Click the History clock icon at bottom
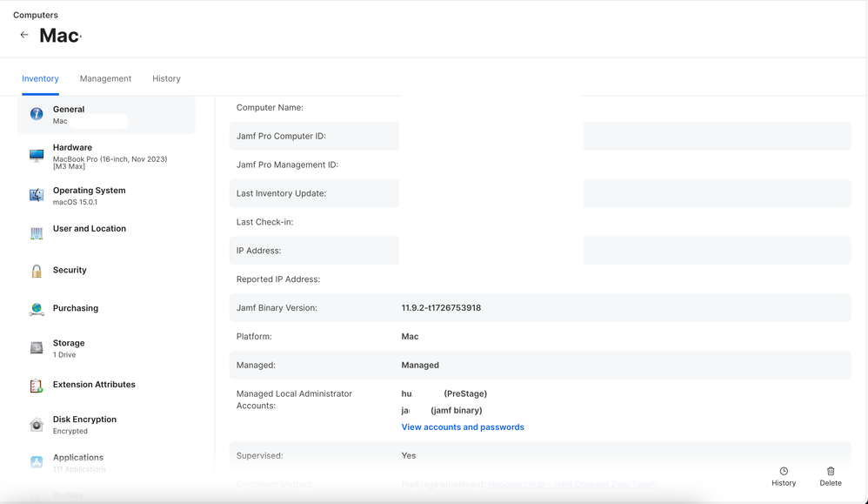Screen dimensions: 868x504 tap(784, 471)
